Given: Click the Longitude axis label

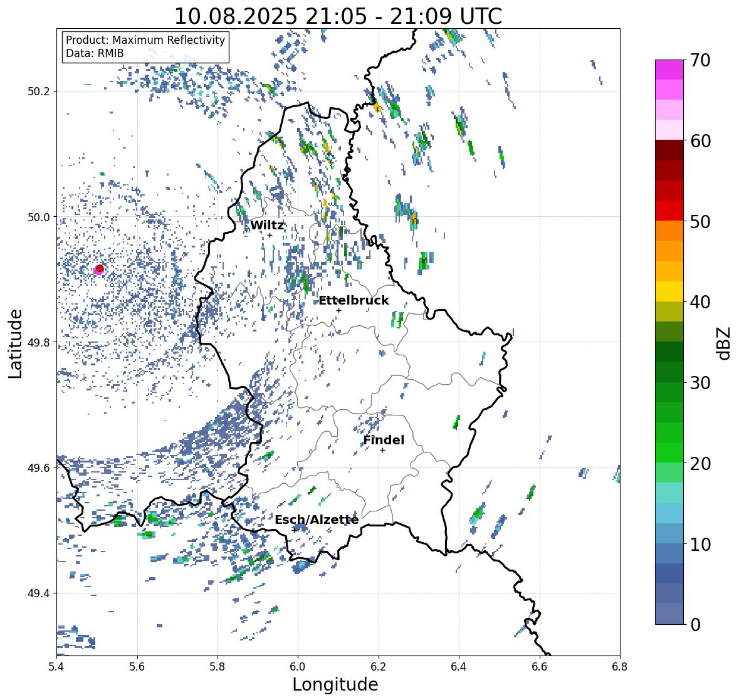Looking at the screenshot, I should pyautogui.click(x=335, y=684).
